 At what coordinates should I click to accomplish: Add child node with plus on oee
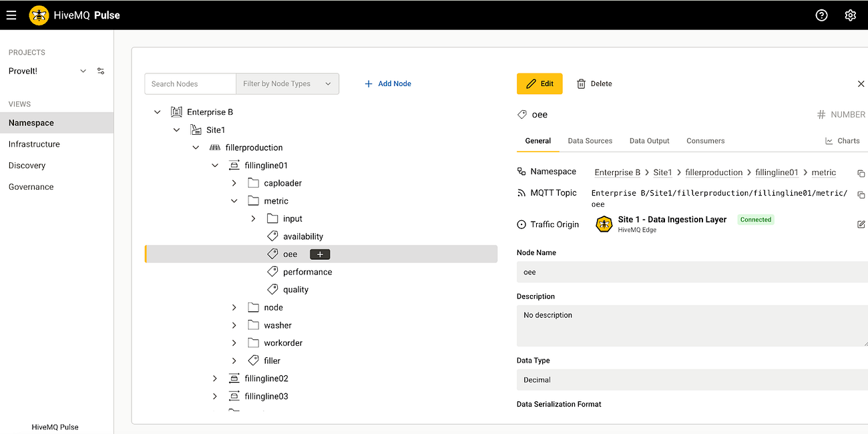[x=320, y=254]
